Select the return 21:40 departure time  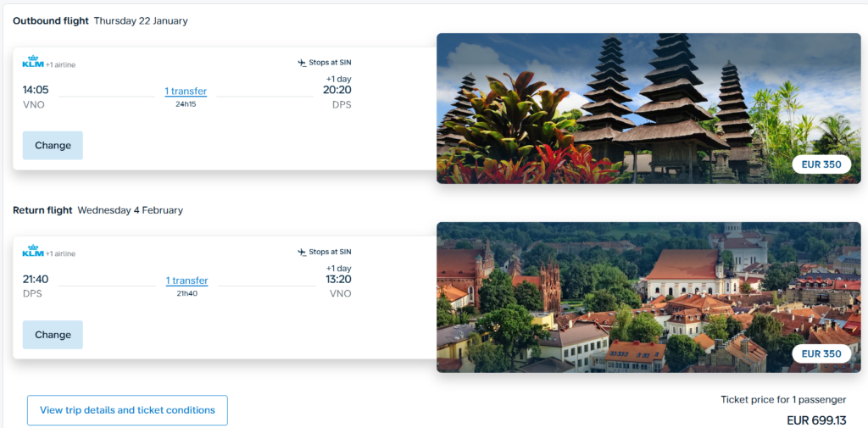[36, 279]
